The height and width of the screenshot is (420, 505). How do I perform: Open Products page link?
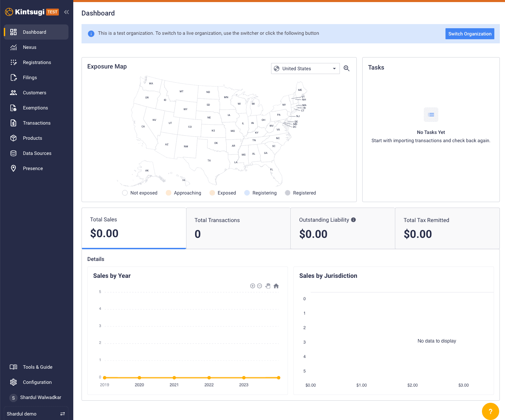pos(36,138)
